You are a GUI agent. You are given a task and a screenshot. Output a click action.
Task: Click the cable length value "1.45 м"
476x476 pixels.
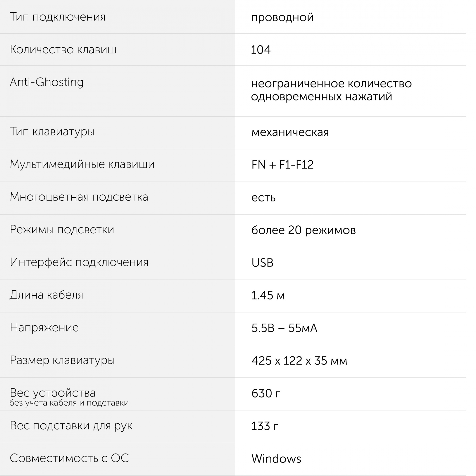[x=268, y=295]
